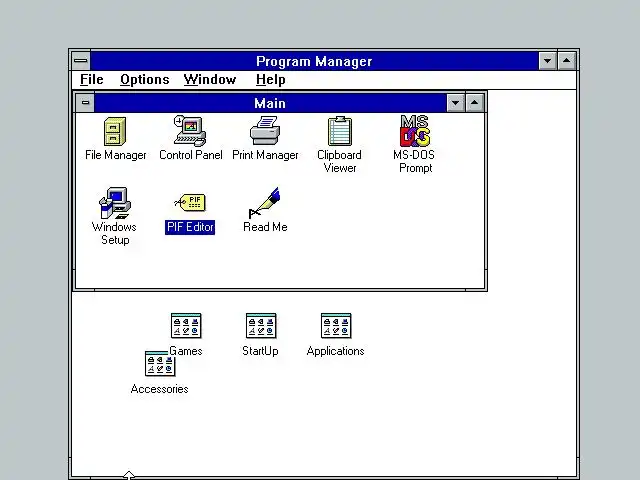Click the Read Me label text
This screenshot has height=480, width=640.
coord(265,227)
